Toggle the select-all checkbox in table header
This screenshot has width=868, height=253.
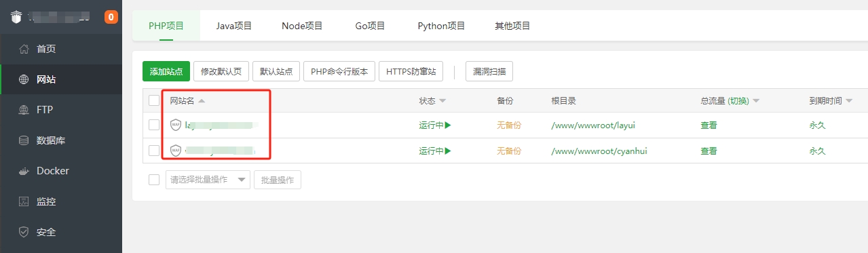154,100
